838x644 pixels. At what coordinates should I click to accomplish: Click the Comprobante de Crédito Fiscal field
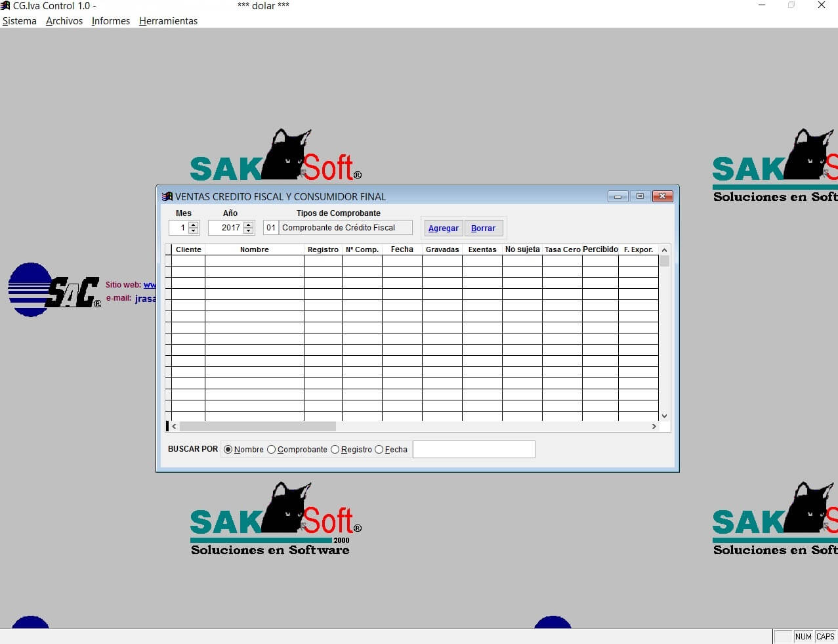pyautogui.click(x=346, y=228)
